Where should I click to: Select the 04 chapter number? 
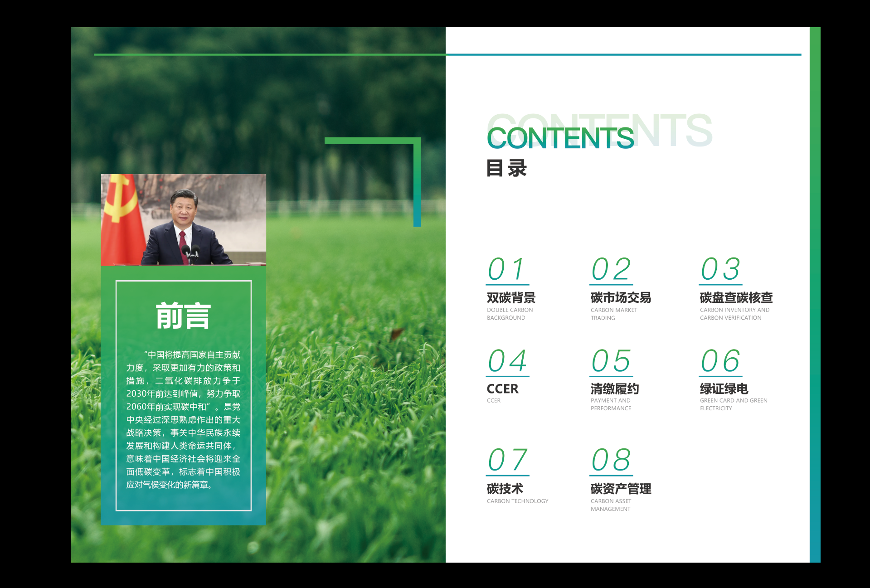(507, 361)
